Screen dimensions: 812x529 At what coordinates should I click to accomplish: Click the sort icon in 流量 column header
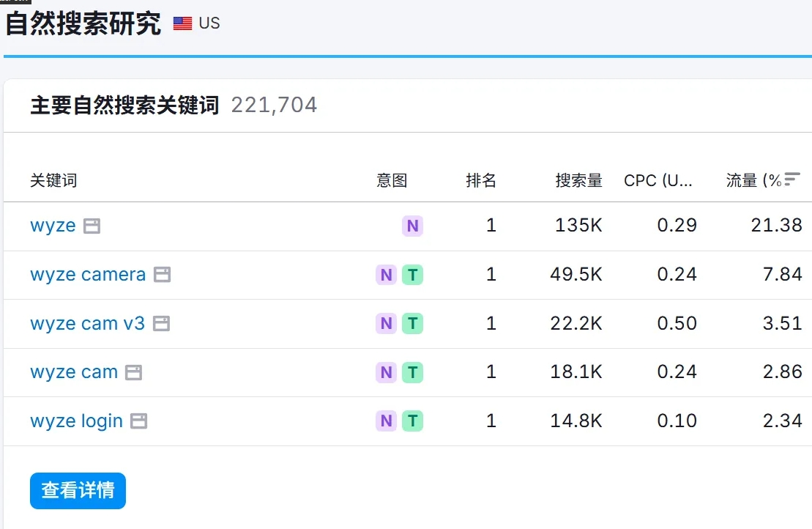coord(791,180)
